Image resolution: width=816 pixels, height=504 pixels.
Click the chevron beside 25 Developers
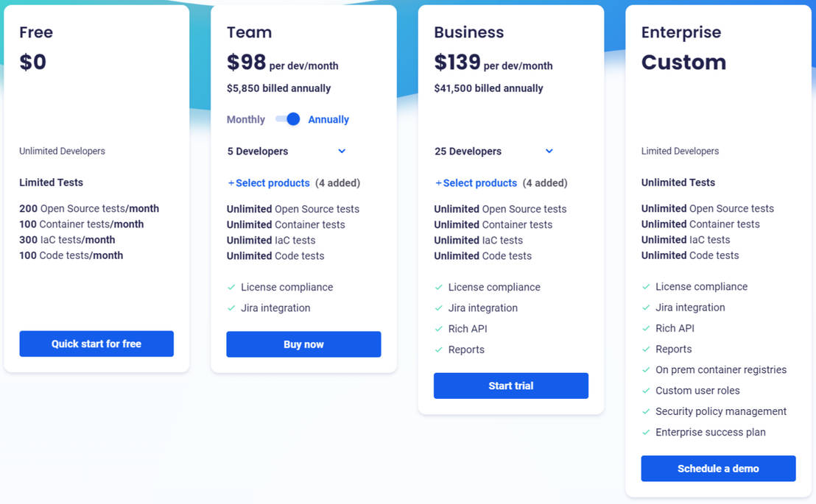549,151
